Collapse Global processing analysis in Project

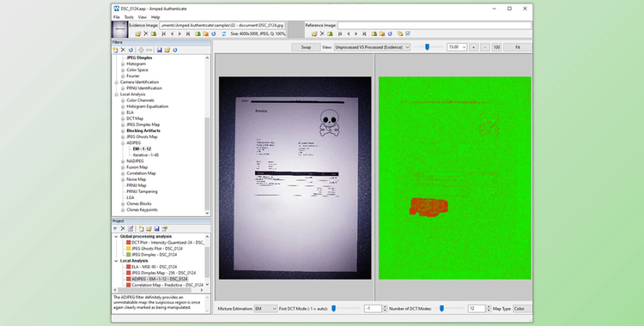[x=116, y=237]
